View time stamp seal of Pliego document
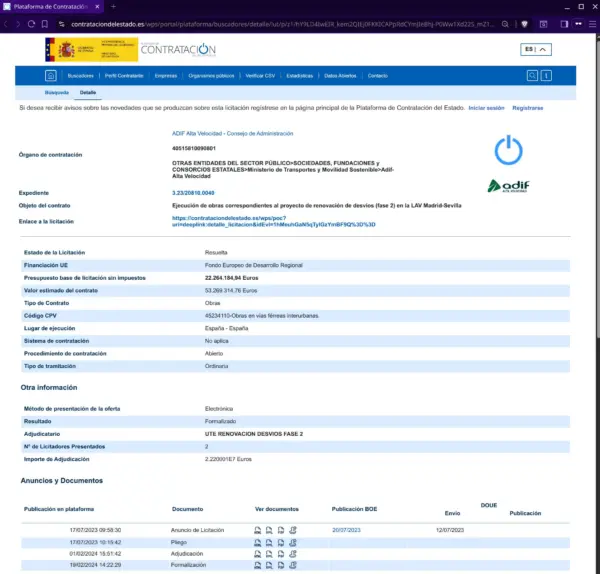The width and height of the screenshot is (600, 574). pos(293,542)
